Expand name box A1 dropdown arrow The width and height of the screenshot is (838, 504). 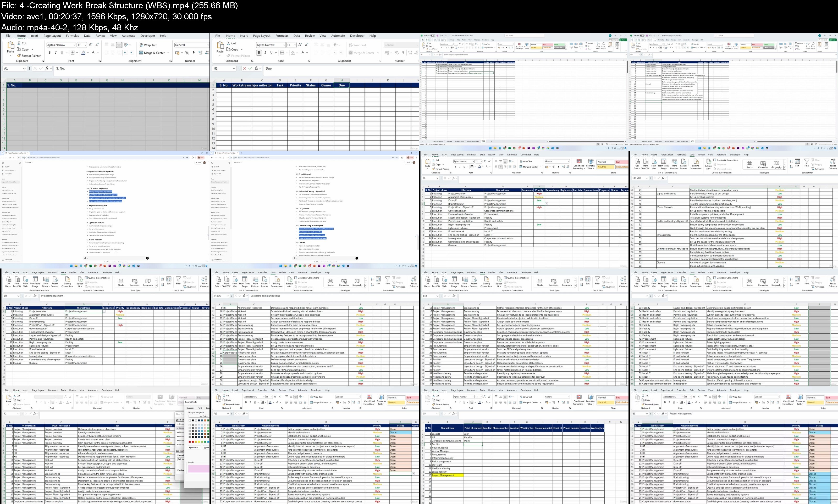pos(24,68)
